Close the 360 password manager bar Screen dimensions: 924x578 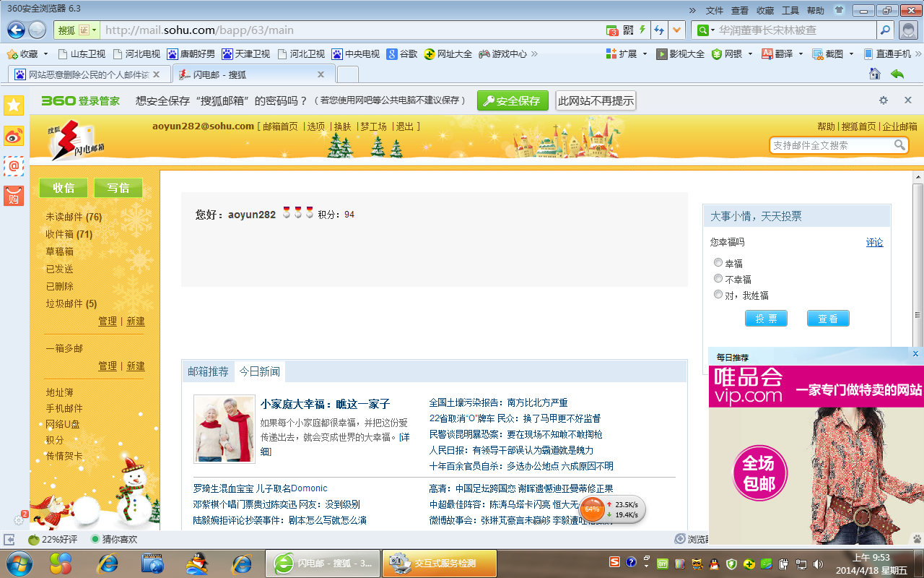pyautogui.click(x=908, y=100)
